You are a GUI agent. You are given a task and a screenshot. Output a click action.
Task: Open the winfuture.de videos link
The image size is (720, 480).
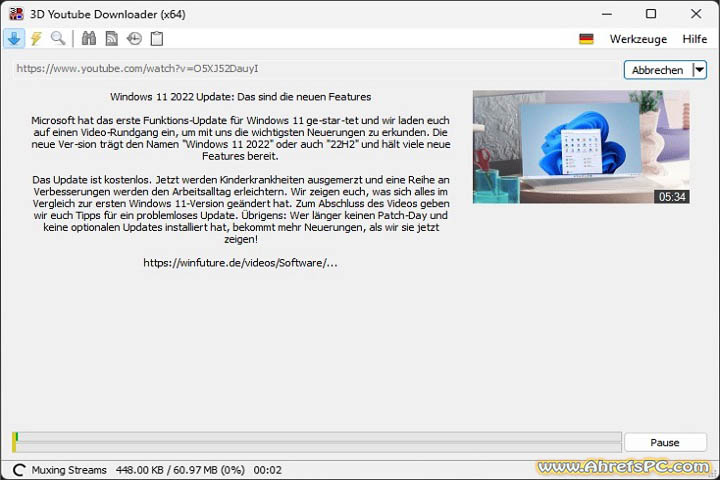[241, 263]
